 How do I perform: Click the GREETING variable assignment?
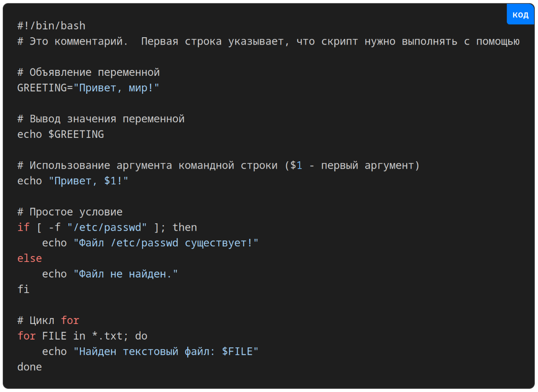point(41,88)
